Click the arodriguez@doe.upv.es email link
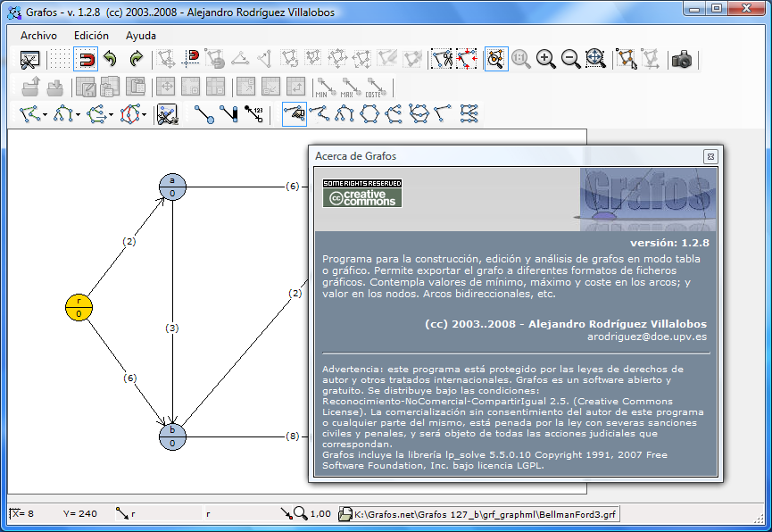This screenshot has height=532, width=772. [x=649, y=337]
